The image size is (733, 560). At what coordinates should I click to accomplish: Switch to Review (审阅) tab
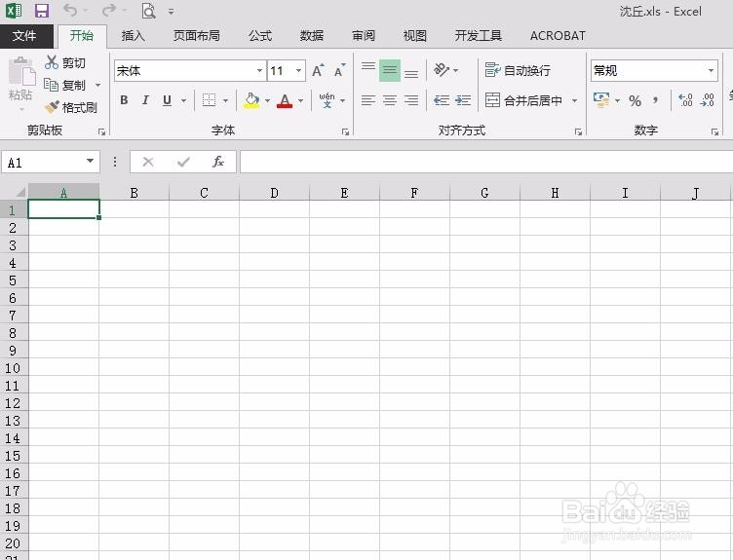click(x=364, y=36)
